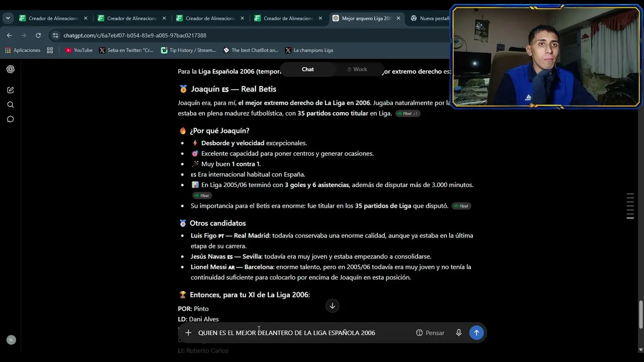This screenshot has height=362, width=644.
Task: Click the POR: Pinto line
Action: [193, 309]
